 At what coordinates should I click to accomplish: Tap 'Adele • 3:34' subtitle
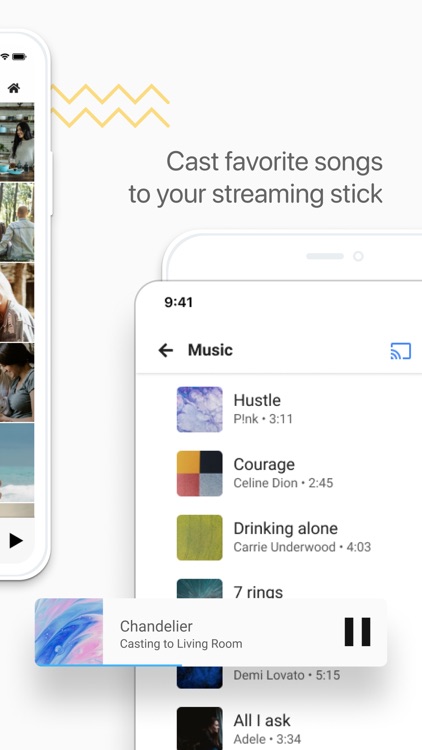click(x=267, y=739)
